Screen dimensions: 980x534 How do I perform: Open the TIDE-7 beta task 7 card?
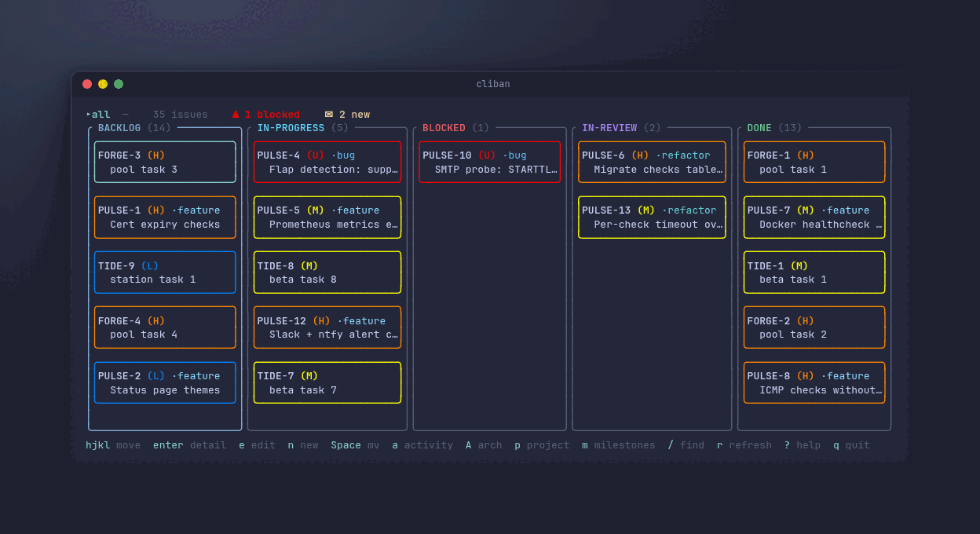[327, 382]
